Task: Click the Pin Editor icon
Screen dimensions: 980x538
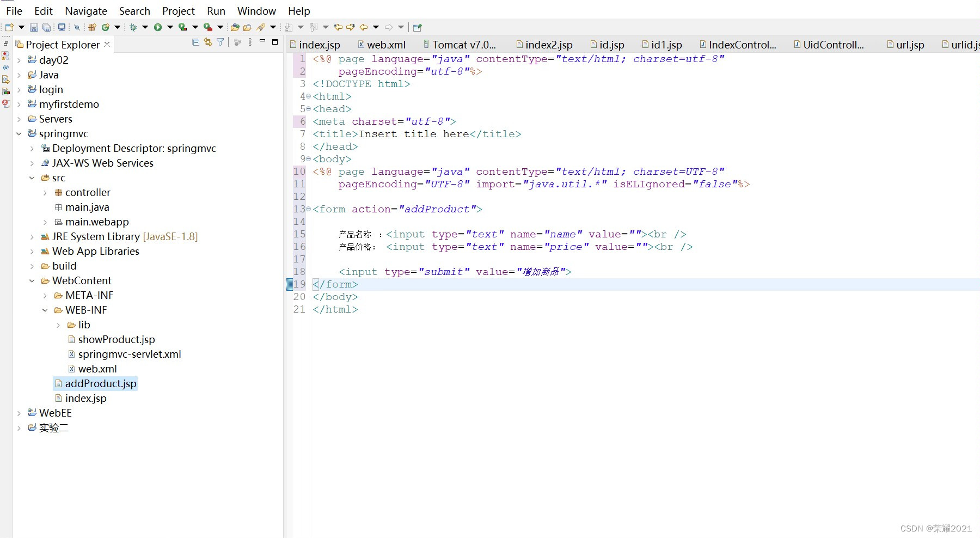Action: click(418, 27)
